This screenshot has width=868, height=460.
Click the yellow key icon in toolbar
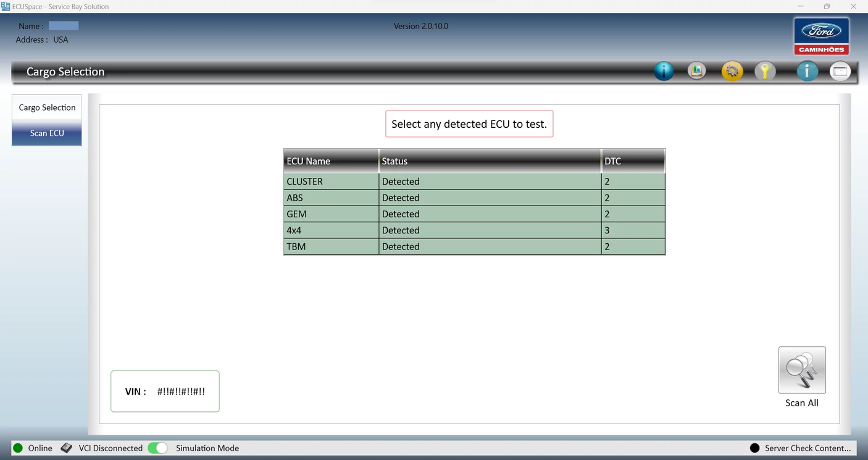pos(766,71)
